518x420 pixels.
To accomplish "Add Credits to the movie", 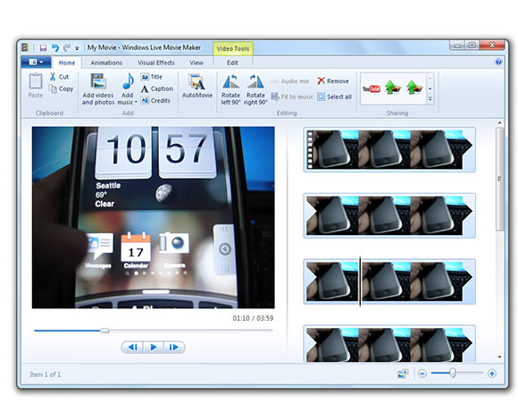I will [x=155, y=100].
